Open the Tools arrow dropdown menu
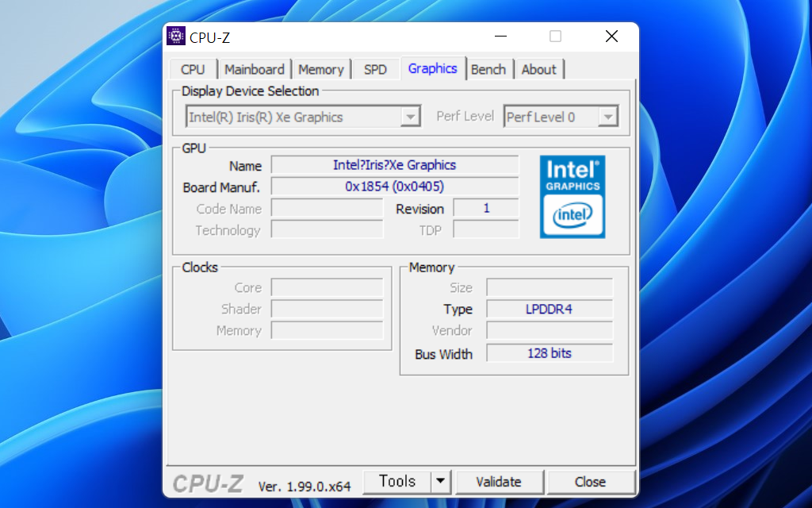812x508 pixels. [441, 482]
